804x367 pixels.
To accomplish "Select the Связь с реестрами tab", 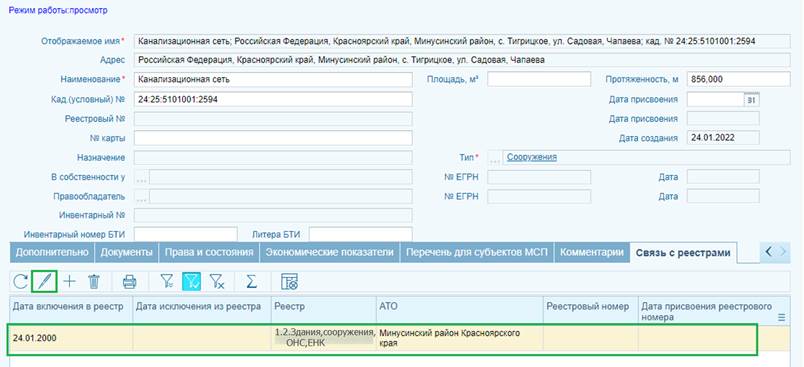I will pos(683,253).
